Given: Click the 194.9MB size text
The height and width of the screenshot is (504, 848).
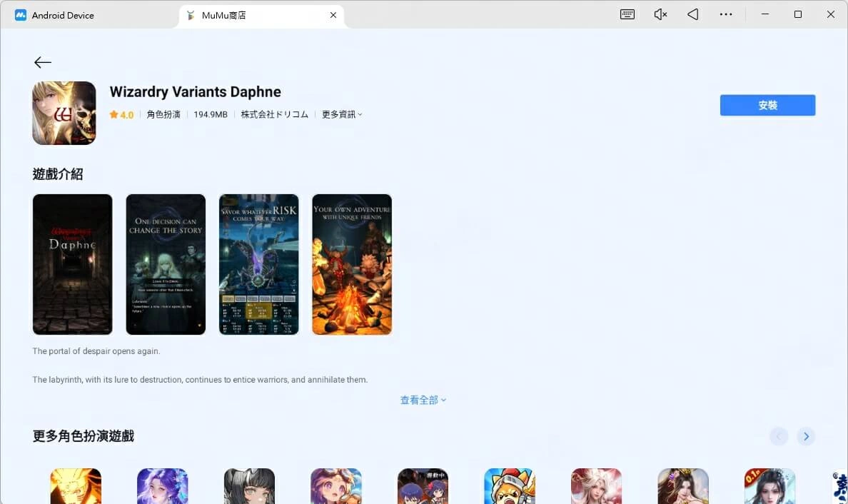Looking at the screenshot, I should coord(211,114).
